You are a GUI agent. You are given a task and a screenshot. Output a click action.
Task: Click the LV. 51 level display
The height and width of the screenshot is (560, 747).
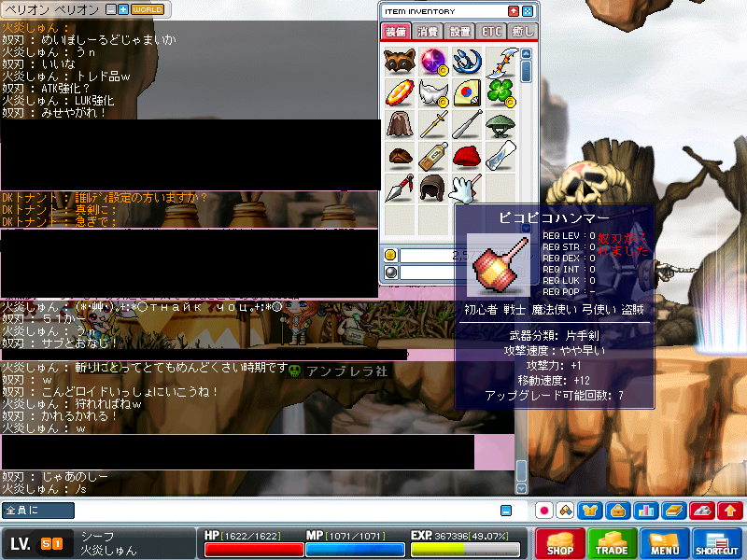[x=36, y=544]
